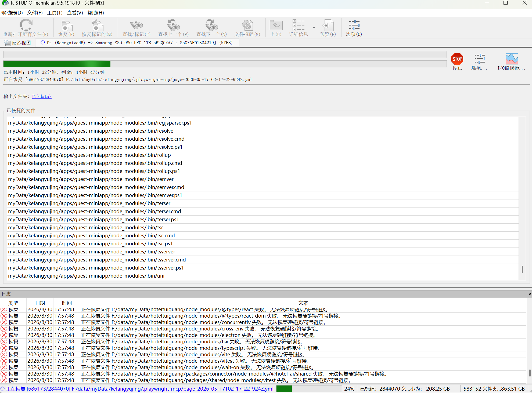Click the Type (类型) log column header
The image size is (532, 393).
[x=13, y=303]
